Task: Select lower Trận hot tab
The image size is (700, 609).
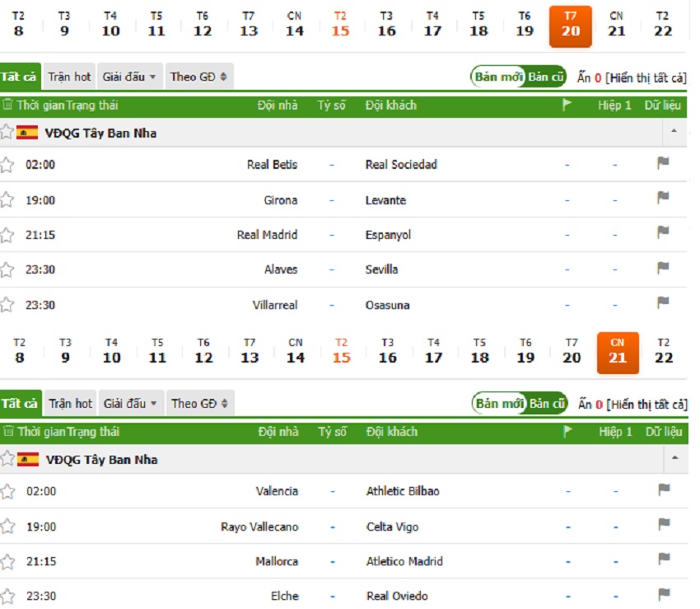Action: pyautogui.click(x=70, y=404)
